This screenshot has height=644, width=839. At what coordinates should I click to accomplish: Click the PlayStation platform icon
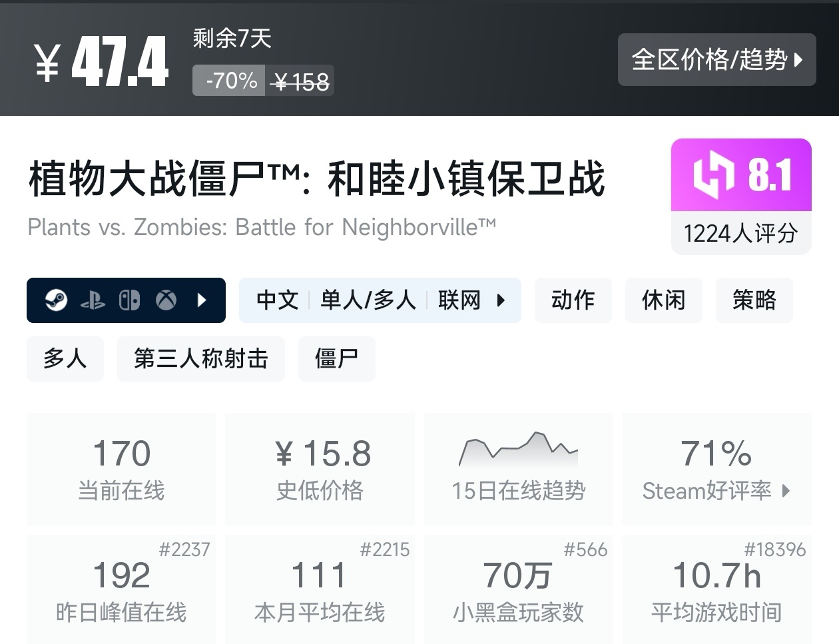pos(93,300)
